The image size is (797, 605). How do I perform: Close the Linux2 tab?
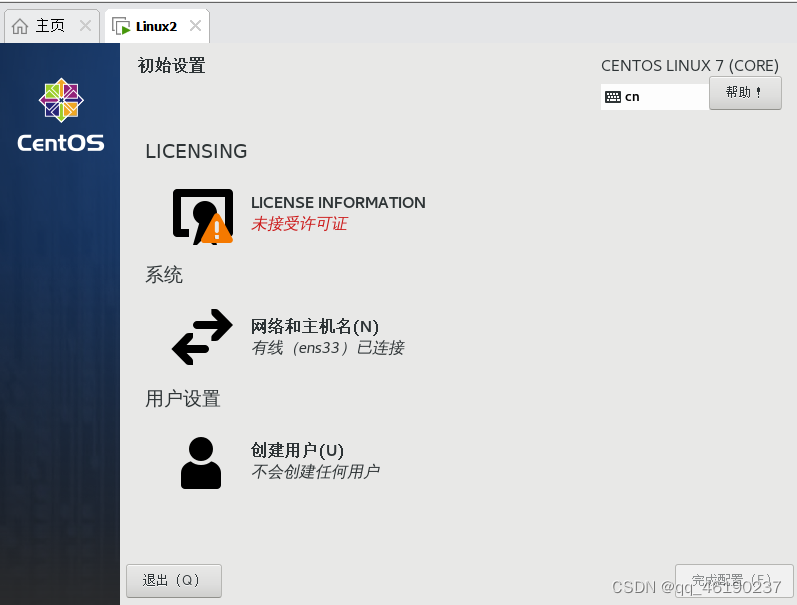pos(195,25)
